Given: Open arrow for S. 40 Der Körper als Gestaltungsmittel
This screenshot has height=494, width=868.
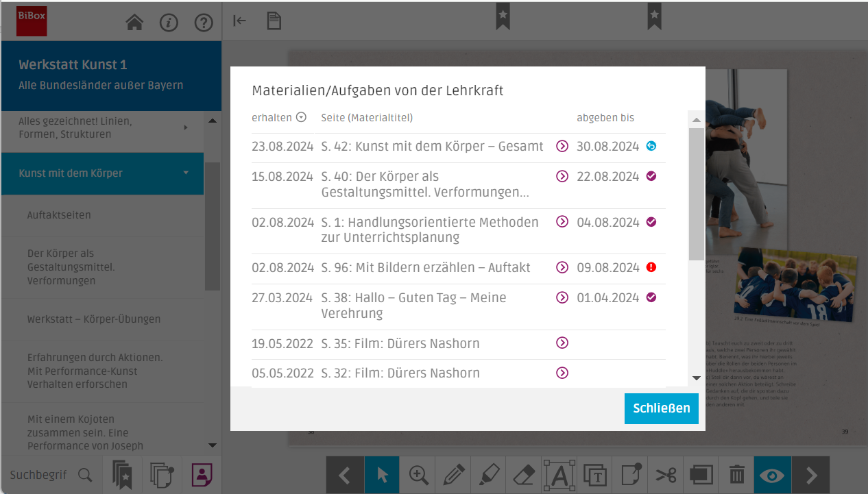Looking at the screenshot, I should pyautogui.click(x=562, y=176).
